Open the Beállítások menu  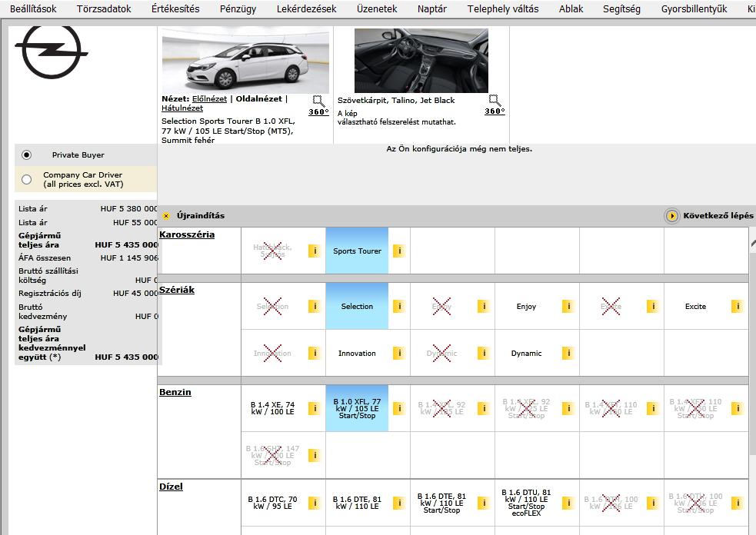click(33, 8)
